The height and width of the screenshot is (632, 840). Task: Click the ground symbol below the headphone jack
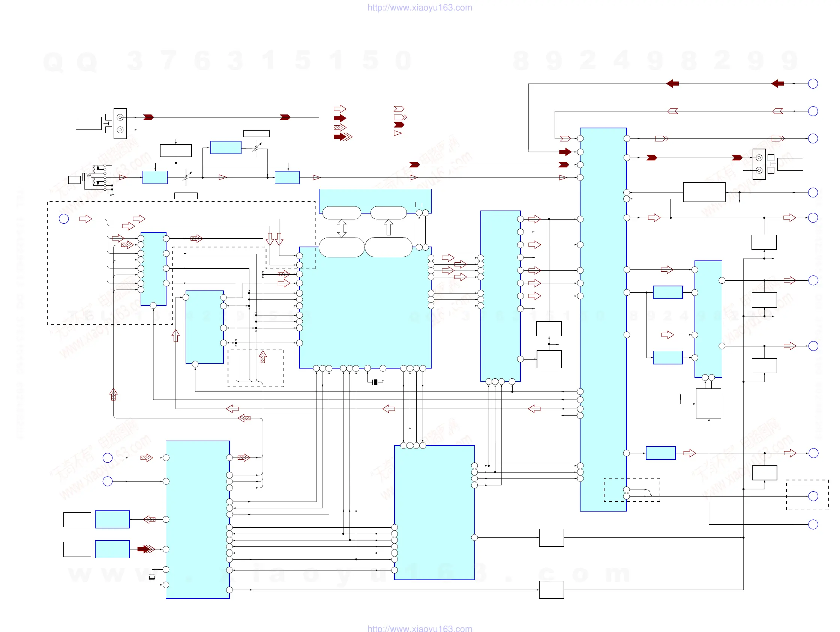pyautogui.click(x=112, y=194)
